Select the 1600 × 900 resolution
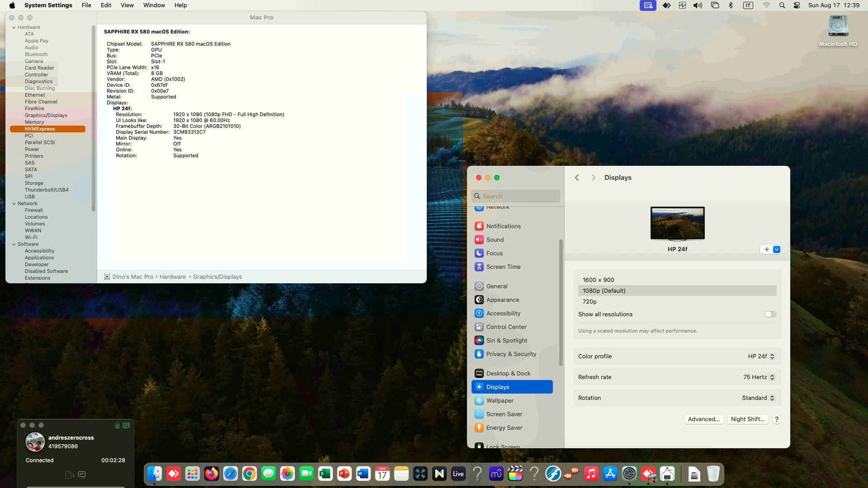868x488 pixels. (677, 280)
